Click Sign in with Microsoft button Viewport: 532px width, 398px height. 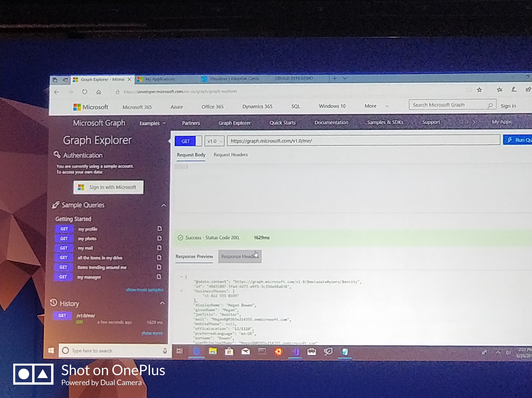[108, 187]
